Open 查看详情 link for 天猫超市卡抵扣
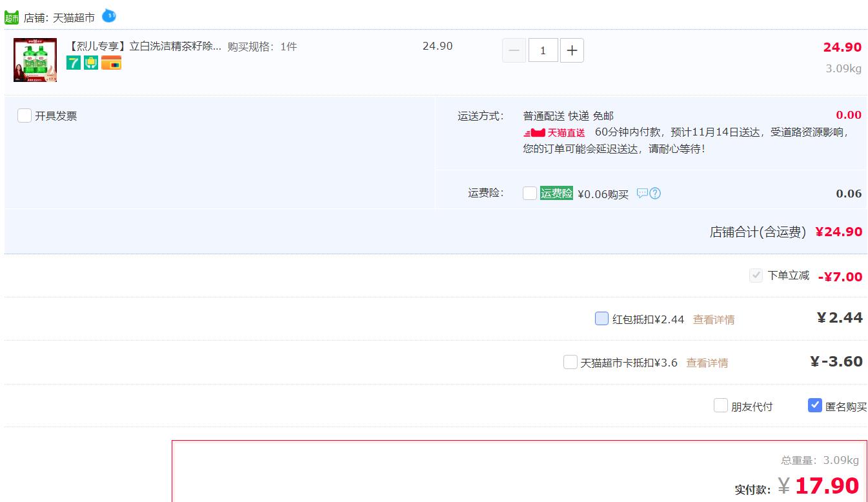This screenshot has width=868, height=502. pos(707,363)
